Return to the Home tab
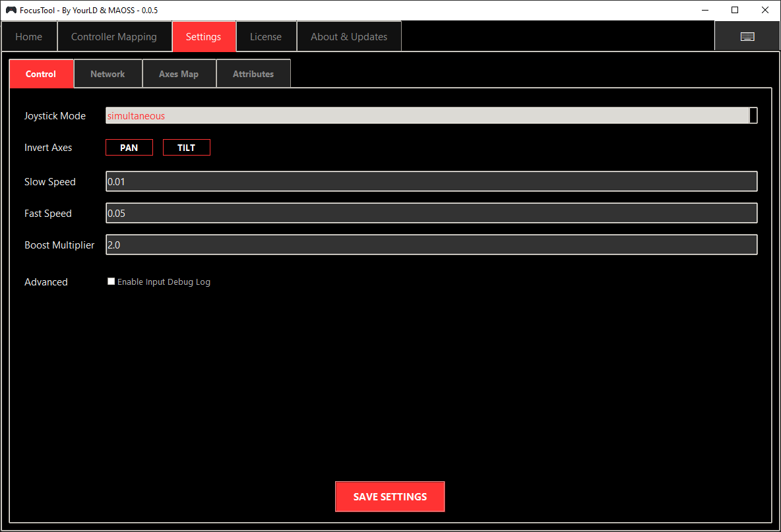The height and width of the screenshot is (532, 781). click(x=29, y=36)
